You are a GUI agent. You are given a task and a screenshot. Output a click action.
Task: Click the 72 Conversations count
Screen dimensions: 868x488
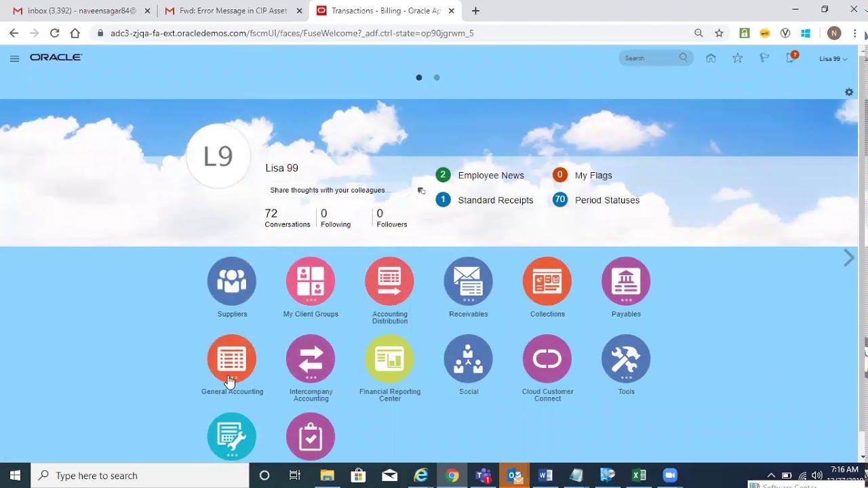[287, 218]
